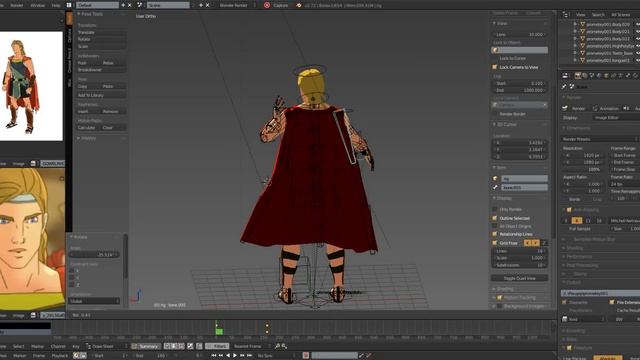
Task: Switch to the Scene properties tab icon
Action: pos(592,76)
